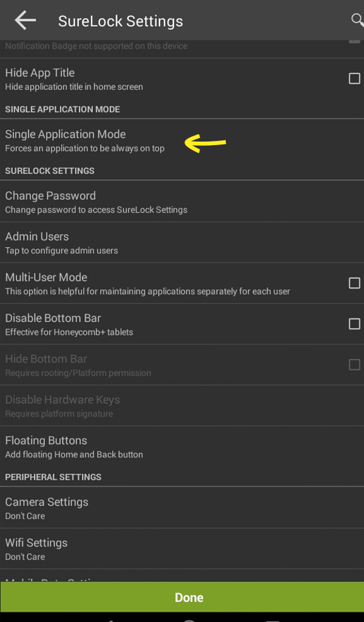Open Camera Settings Don't Care option
364x622 pixels.
[182, 508]
